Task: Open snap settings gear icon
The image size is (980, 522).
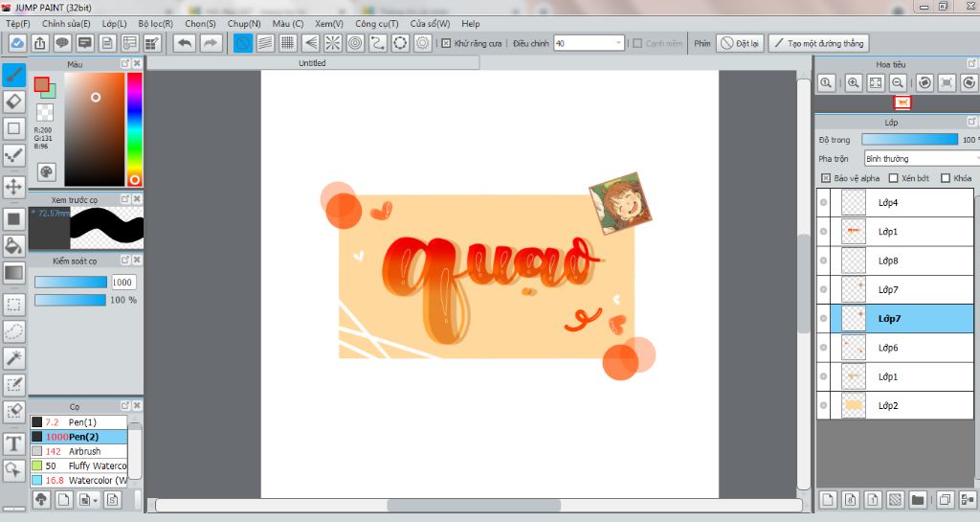Action: tap(422, 43)
